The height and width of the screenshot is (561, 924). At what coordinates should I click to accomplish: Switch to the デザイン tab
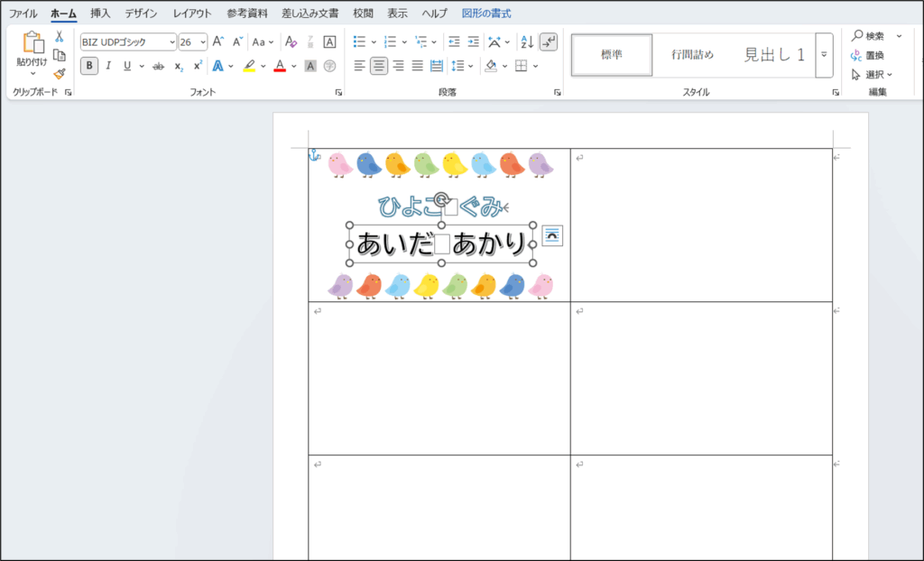[x=141, y=13]
